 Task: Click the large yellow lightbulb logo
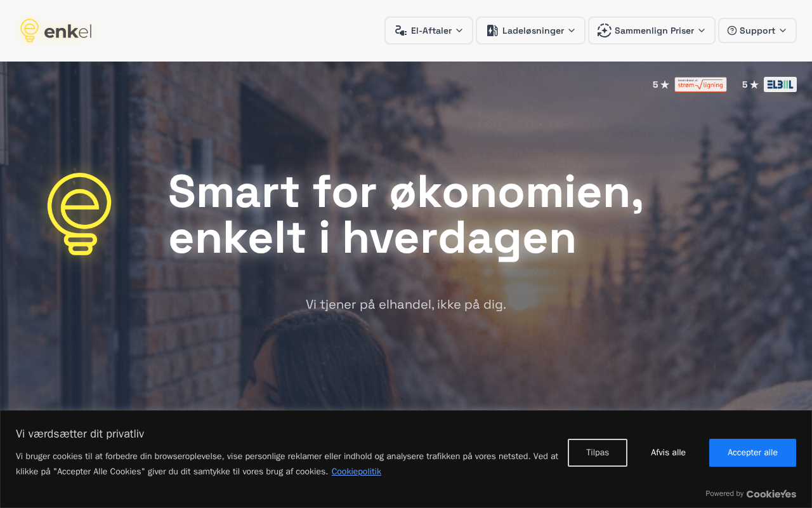coord(79,214)
